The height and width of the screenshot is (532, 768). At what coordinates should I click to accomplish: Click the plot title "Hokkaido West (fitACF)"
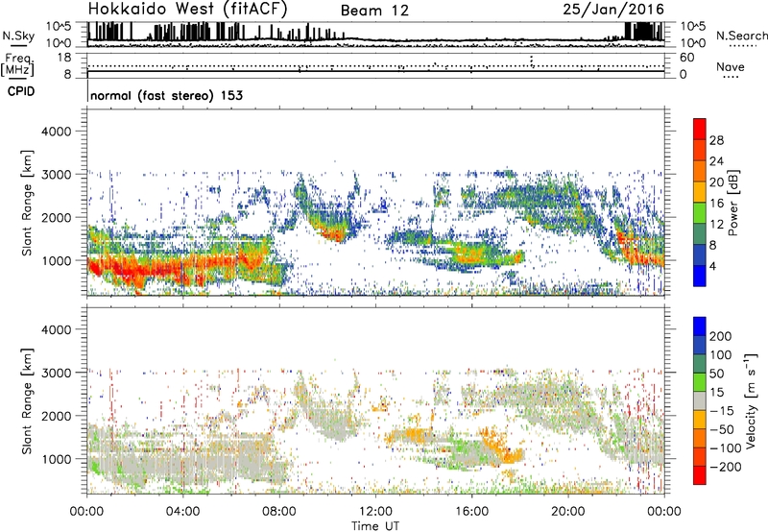point(187,9)
